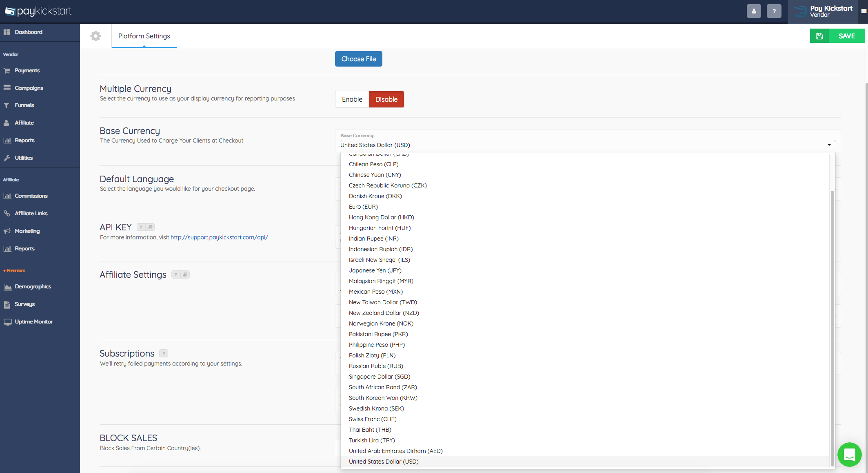Go to Campaigns in the sidebar

(x=29, y=88)
